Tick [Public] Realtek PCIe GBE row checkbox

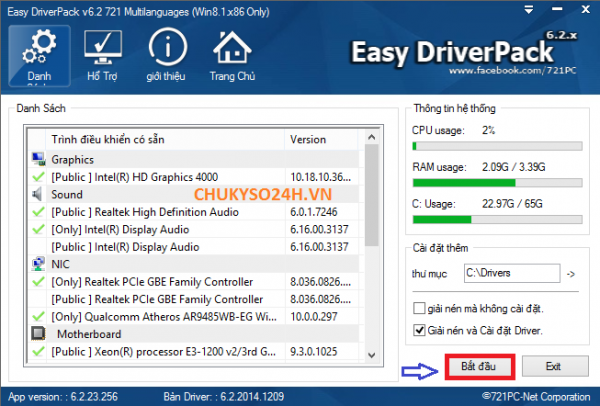[38, 299]
